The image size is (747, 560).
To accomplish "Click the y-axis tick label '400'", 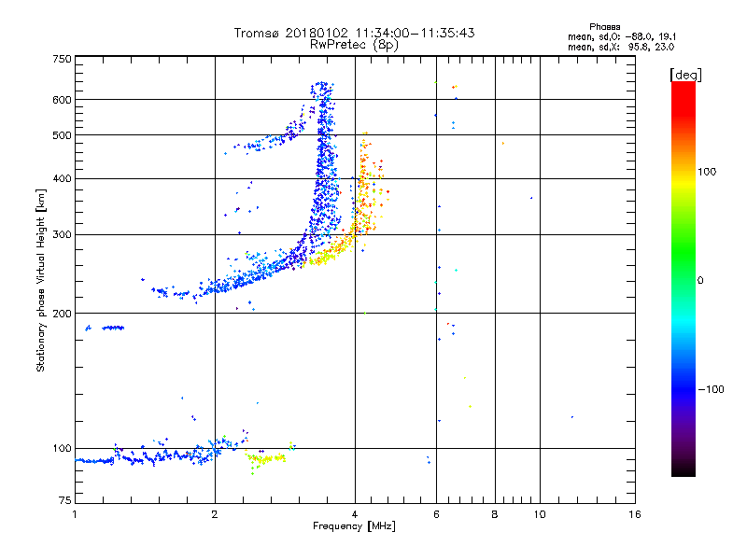I will 62,179.
